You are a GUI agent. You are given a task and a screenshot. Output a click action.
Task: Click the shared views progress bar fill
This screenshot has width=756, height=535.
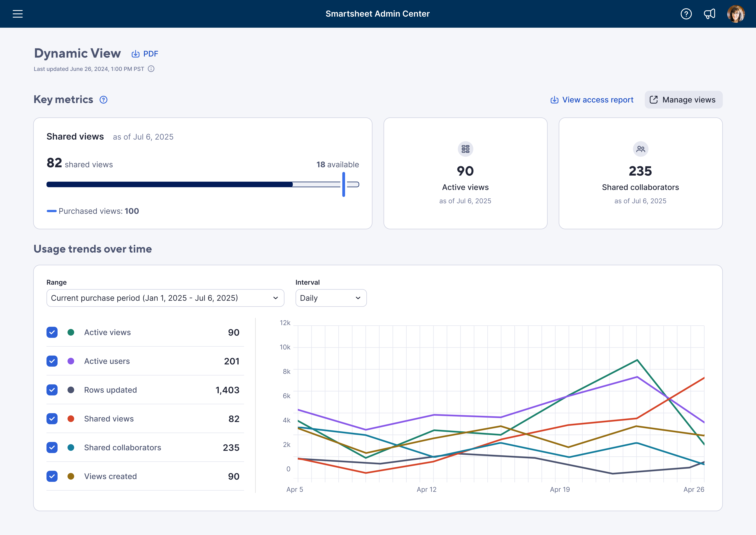pos(170,184)
